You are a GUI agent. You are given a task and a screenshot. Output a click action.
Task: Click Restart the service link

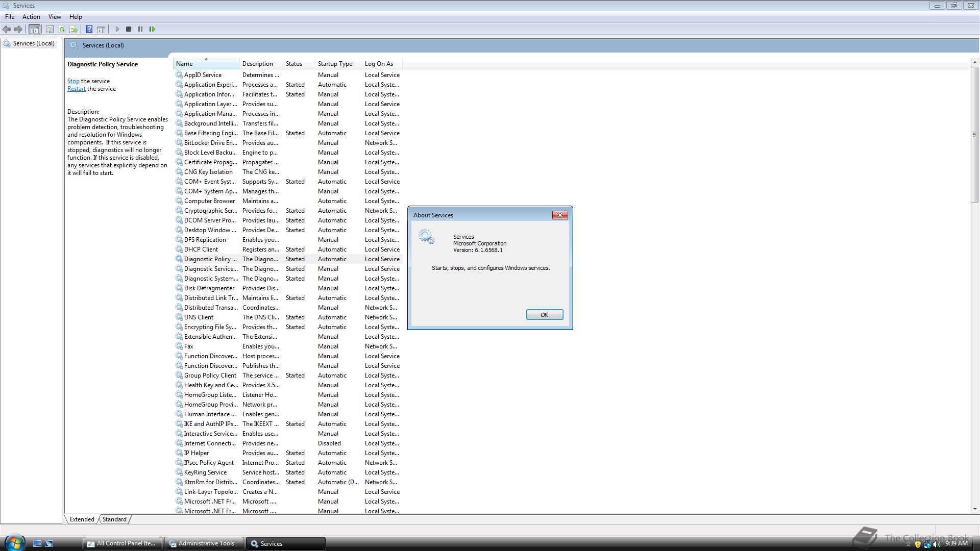point(77,89)
